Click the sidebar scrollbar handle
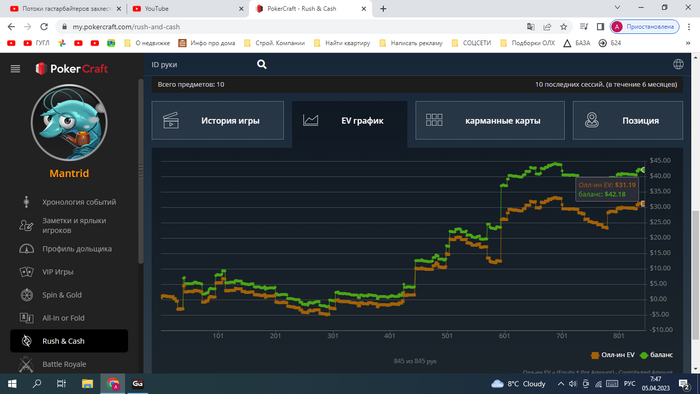The width and height of the screenshot is (700, 394). (141, 171)
